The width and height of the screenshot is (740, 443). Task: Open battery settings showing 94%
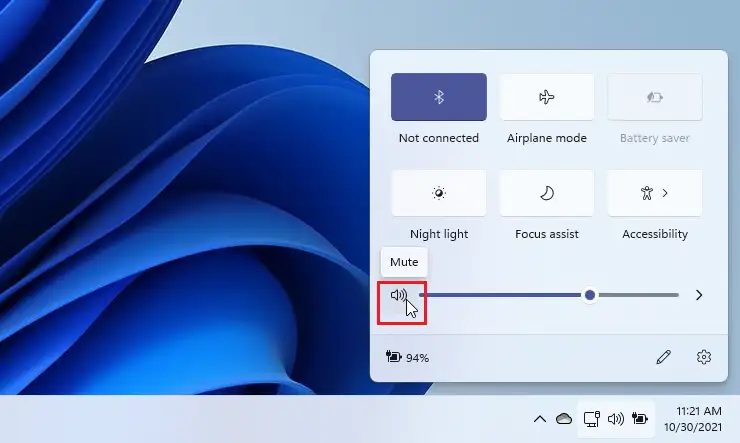click(407, 357)
